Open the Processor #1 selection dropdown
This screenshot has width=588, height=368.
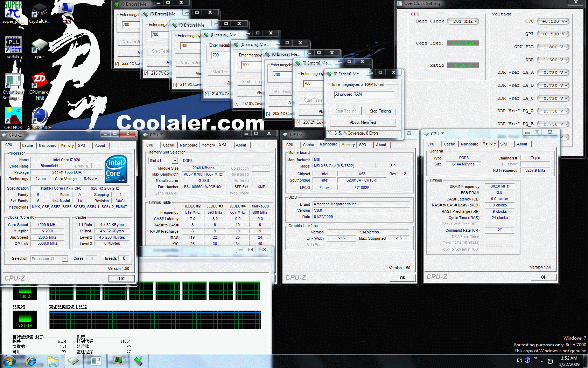click(x=49, y=259)
